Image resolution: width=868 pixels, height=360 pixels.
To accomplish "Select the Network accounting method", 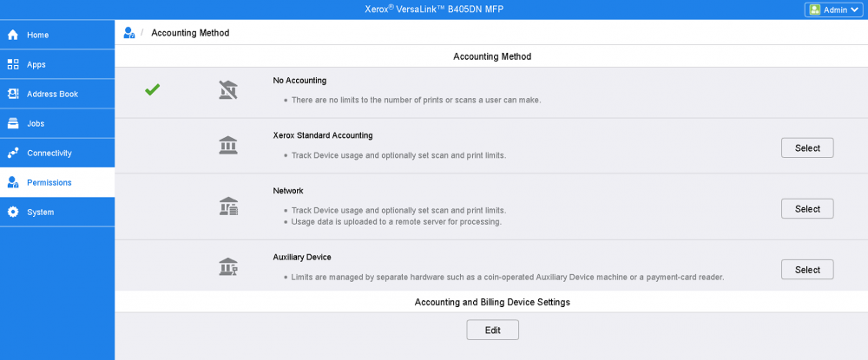I will click(x=807, y=209).
